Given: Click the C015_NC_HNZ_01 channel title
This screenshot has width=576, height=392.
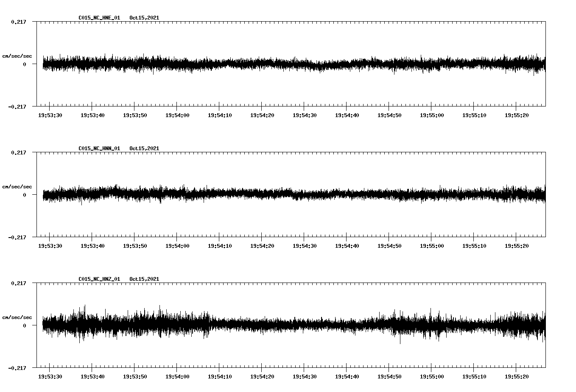Looking at the screenshot, I should [99, 279].
